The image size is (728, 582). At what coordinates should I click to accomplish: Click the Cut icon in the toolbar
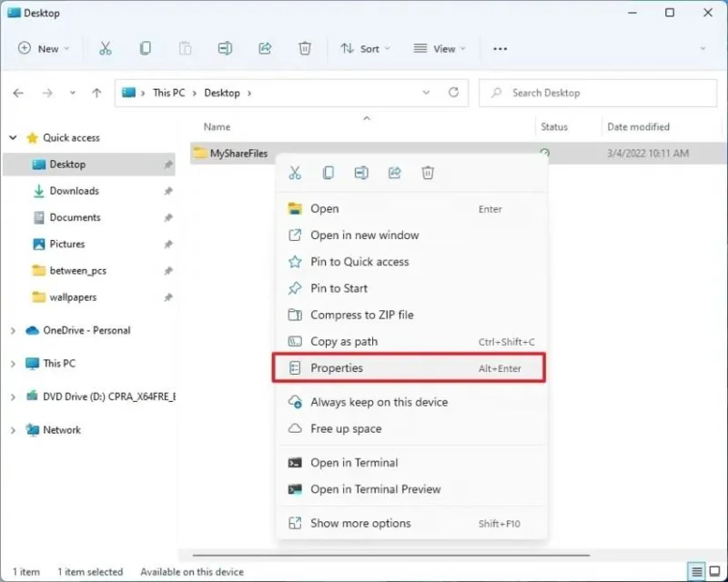[x=106, y=48]
